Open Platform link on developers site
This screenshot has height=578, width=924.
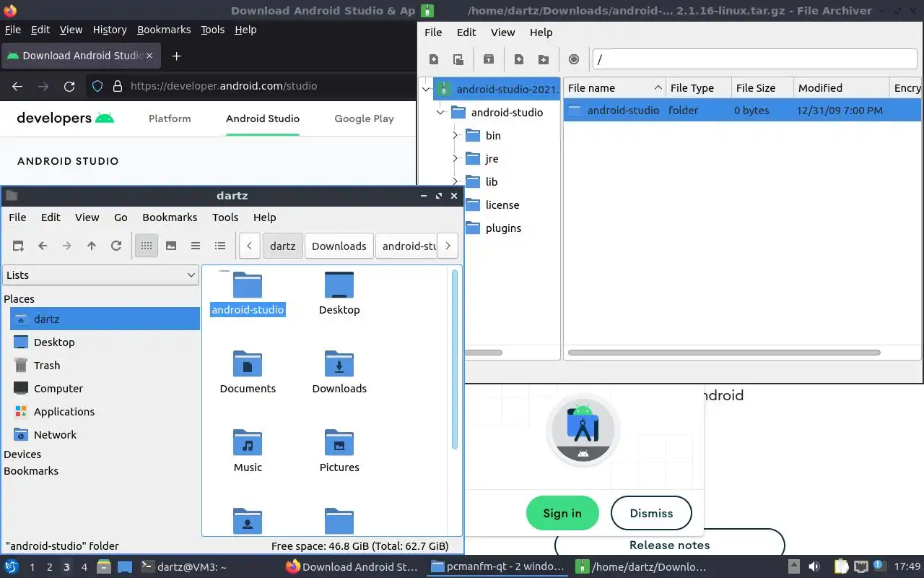[170, 118]
